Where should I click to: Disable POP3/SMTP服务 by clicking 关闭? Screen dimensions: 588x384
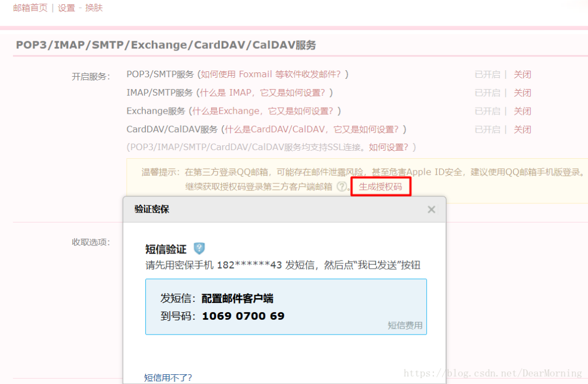pos(523,74)
